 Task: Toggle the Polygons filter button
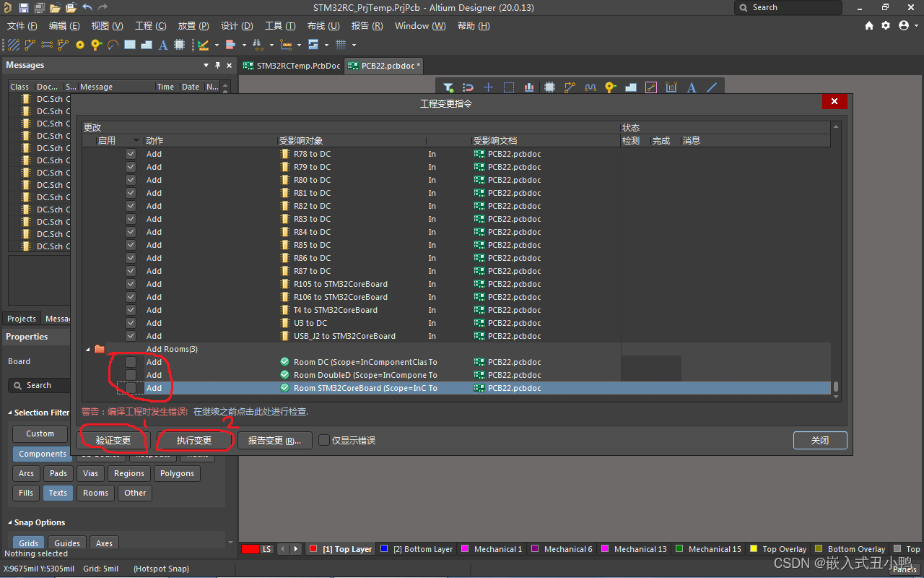click(178, 473)
